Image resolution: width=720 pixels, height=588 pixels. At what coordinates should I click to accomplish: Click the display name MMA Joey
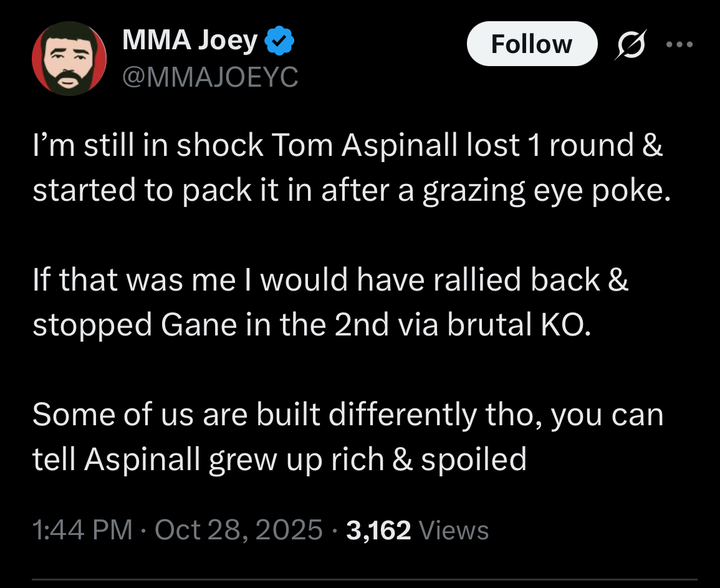coord(190,41)
